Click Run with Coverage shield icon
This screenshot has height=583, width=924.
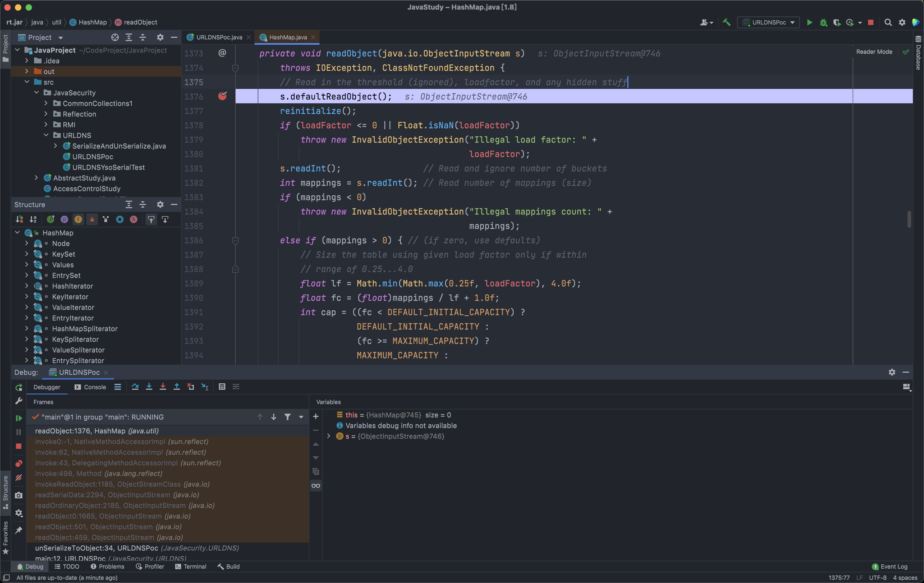point(837,22)
